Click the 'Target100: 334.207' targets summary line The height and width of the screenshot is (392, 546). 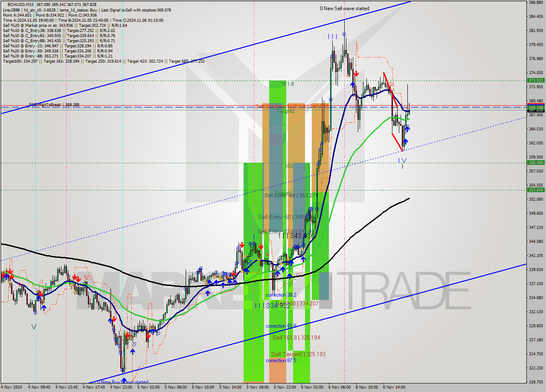click(x=104, y=61)
